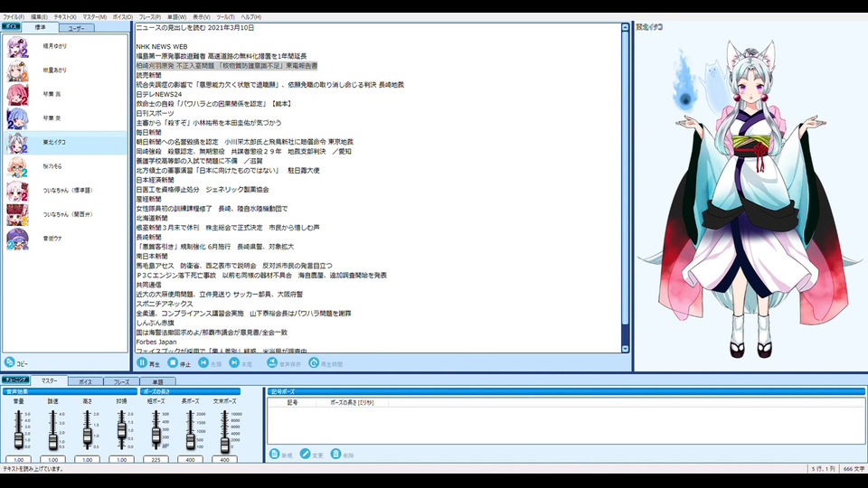The height and width of the screenshot is (488, 868).
Task: Click the 音量 value field showing 1.00
Action: pyautogui.click(x=19, y=459)
